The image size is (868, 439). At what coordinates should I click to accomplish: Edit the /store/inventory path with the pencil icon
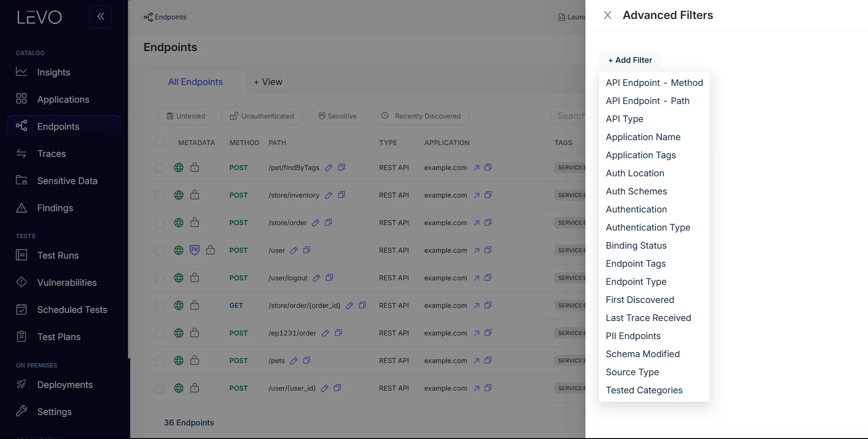tap(329, 195)
